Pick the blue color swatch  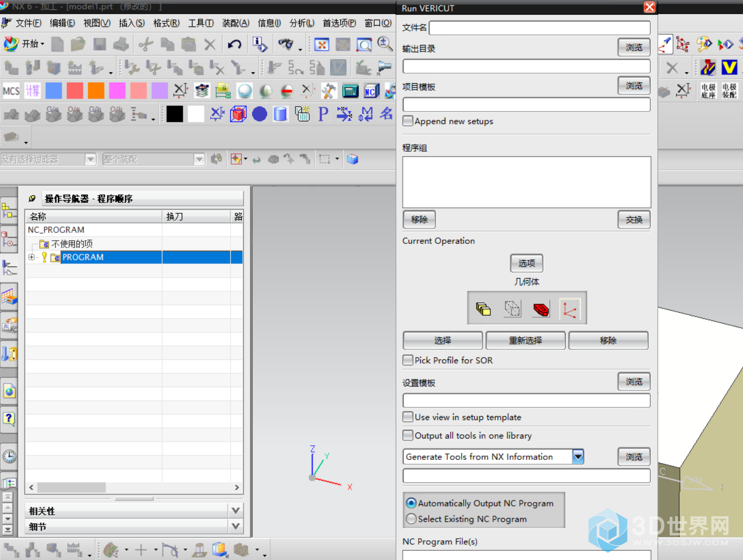tap(54, 91)
